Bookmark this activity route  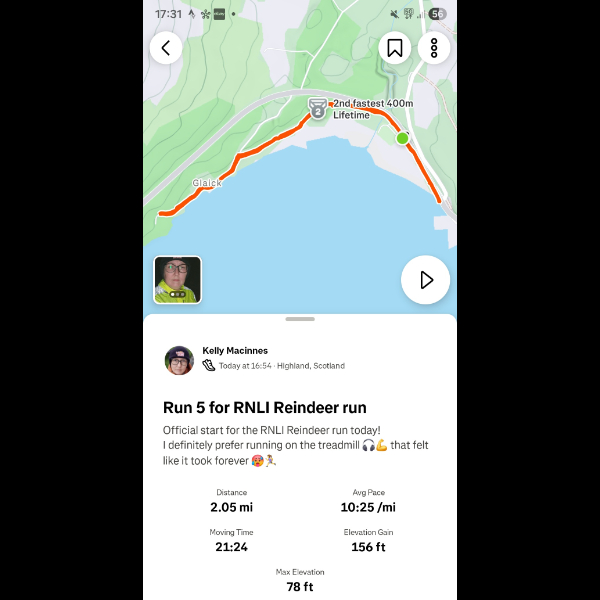click(x=395, y=48)
